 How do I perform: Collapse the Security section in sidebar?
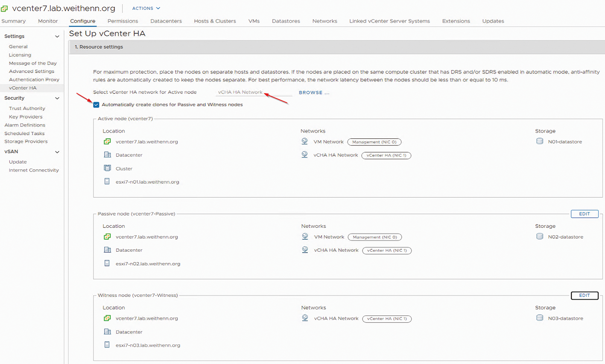[57, 98]
